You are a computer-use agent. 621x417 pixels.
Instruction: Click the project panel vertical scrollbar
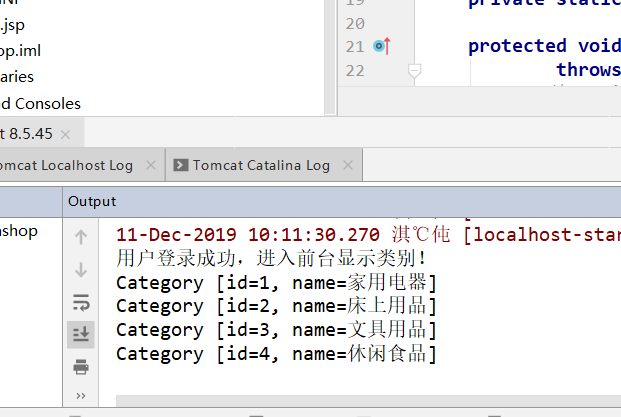click(330, 57)
